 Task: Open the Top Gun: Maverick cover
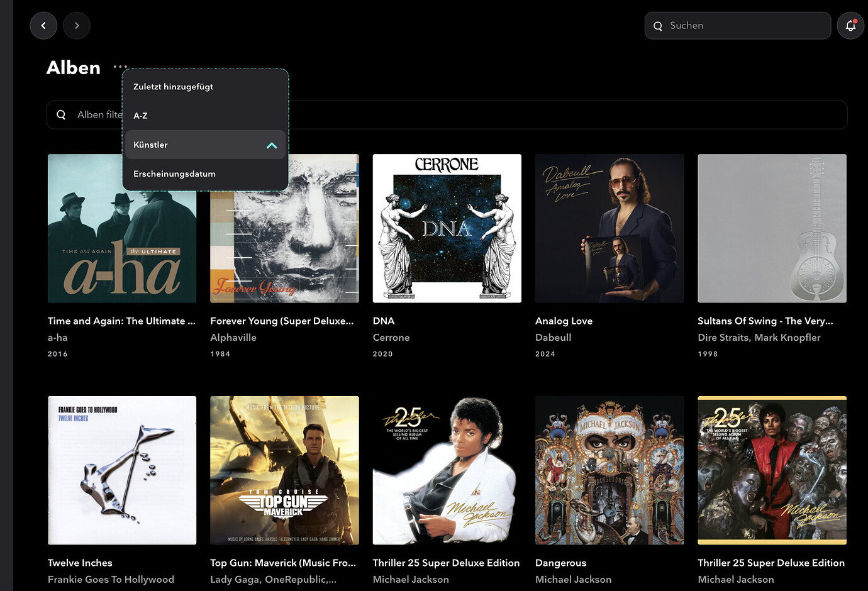pyautogui.click(x=284, y=470)
